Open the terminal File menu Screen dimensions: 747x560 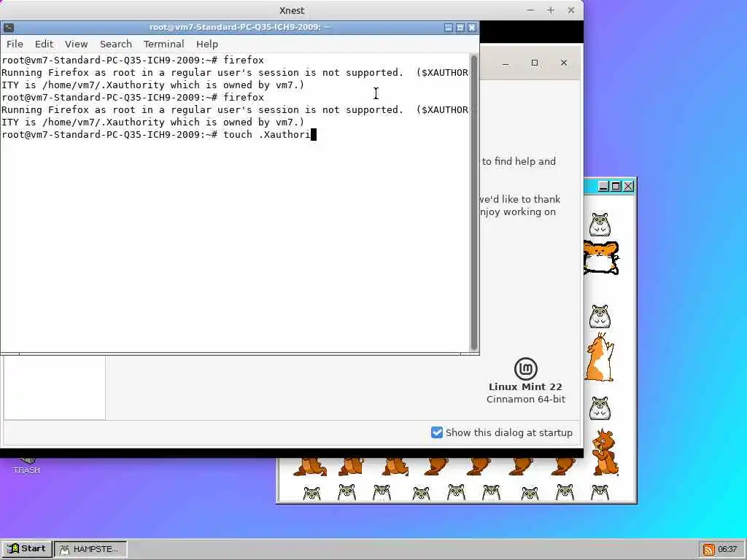(x=15, y=44)
